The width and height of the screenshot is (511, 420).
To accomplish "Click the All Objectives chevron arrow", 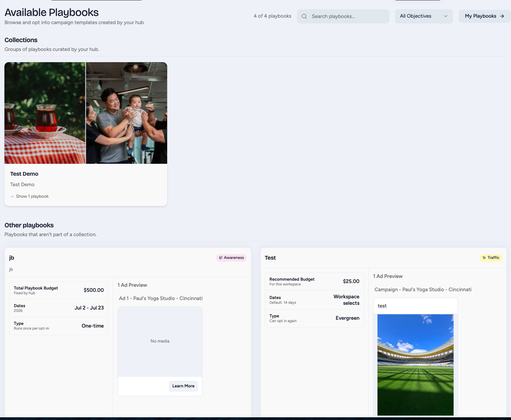I will (445, 16).
